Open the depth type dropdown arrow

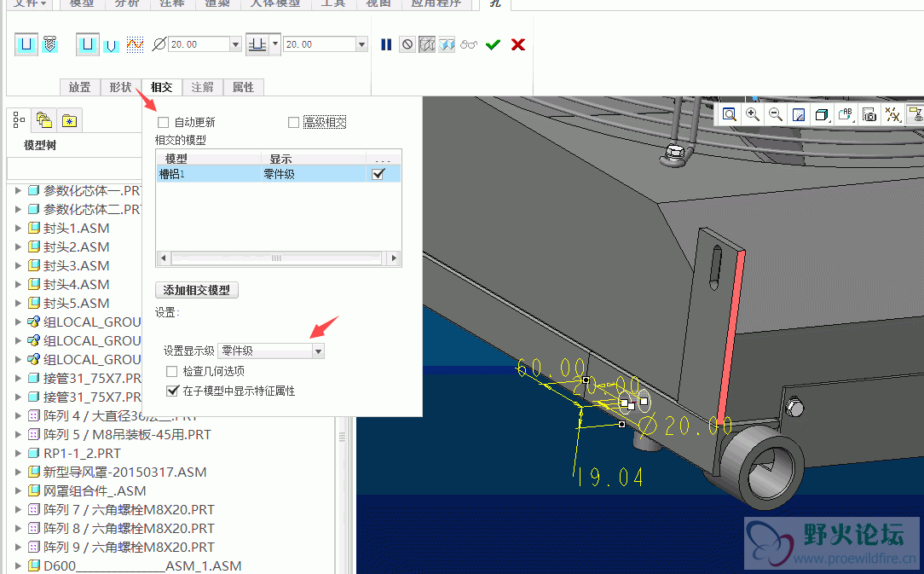point(275,44)
